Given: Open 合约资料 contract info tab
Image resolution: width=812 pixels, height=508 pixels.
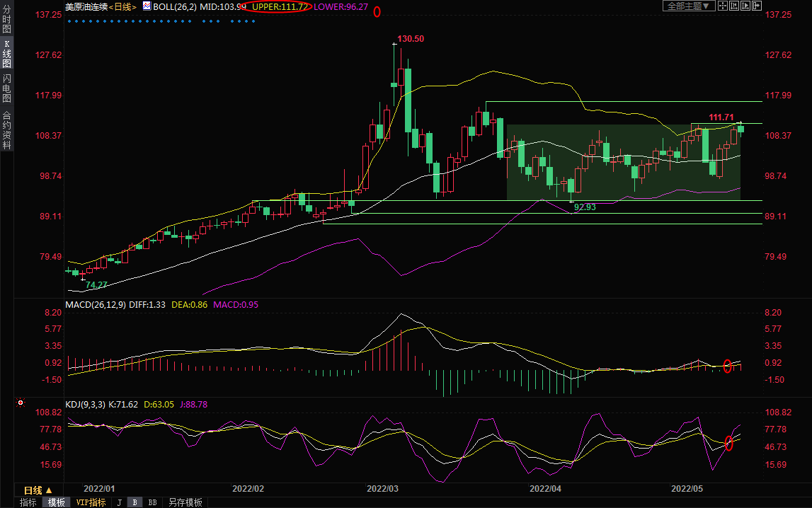Looking at the screenshot, I should tap(6, 130).
